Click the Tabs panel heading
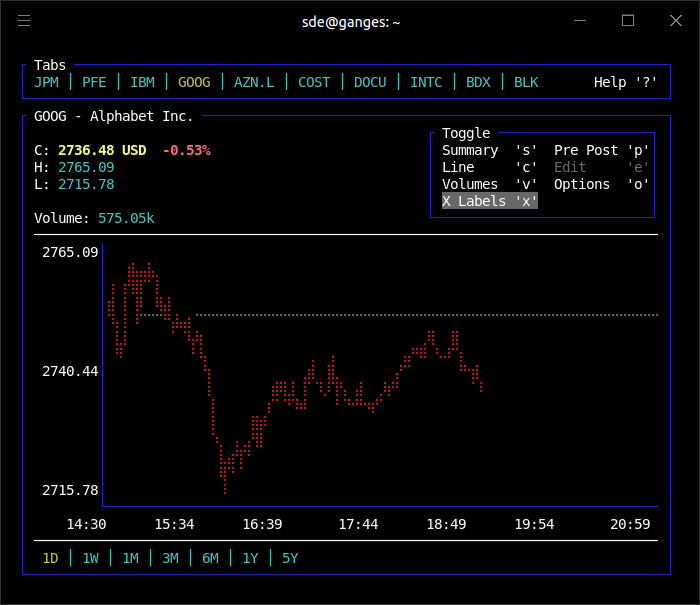This screenshot has height=605, width=700. point(50,66)
